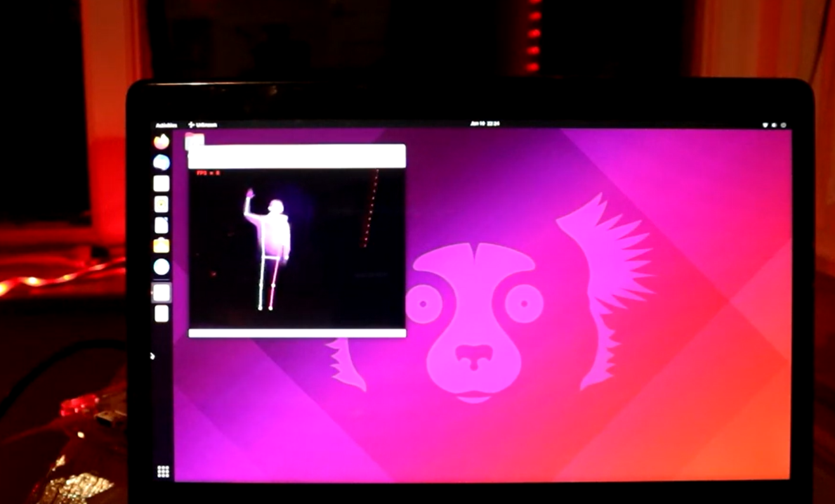This screenshot has width=835, height=504.
Task: Launch Thunderbird Mail from the dock
Action: tap(162, 162)
